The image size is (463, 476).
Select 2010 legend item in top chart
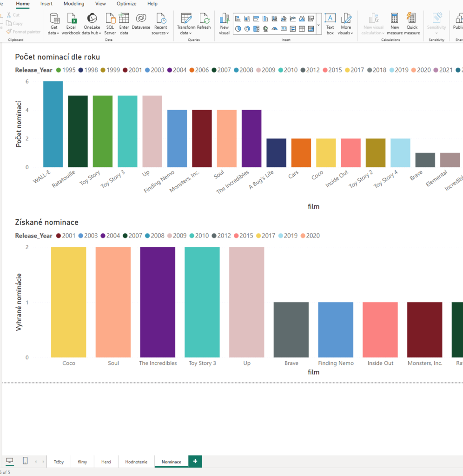[287, 70]
